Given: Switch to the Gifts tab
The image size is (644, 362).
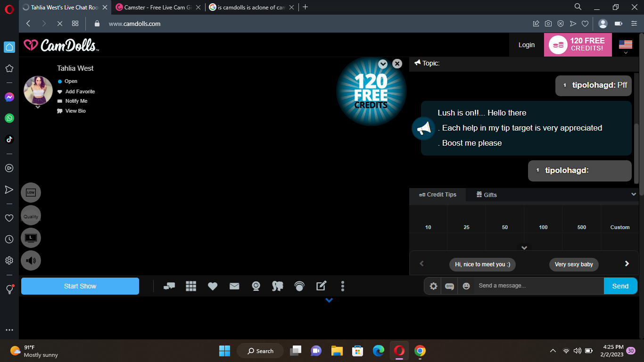Looking at the screenshot, I should (x=487, y=195).
